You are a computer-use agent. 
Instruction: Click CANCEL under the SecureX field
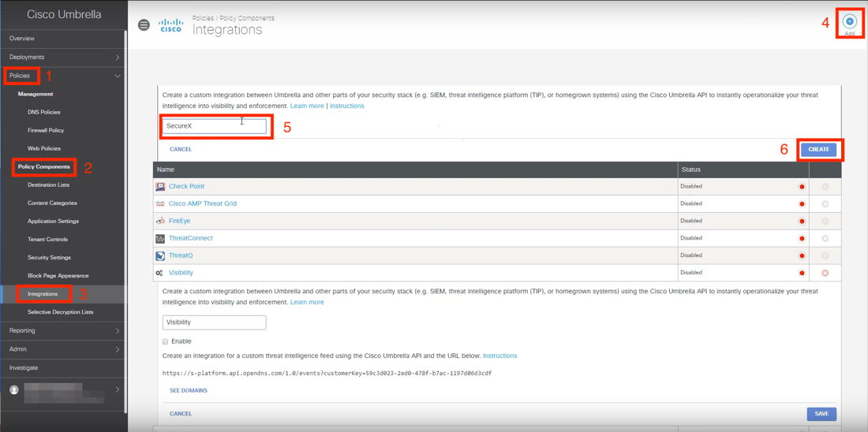coord(181,149)
